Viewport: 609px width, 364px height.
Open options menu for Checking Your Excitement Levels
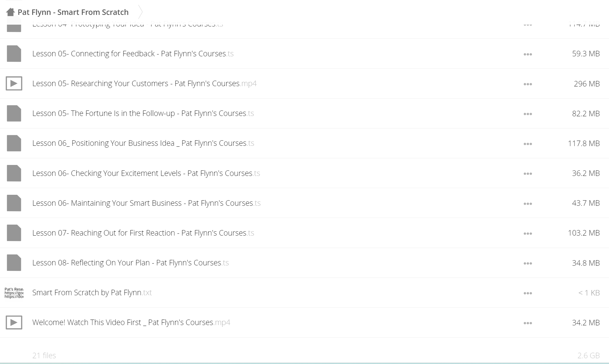click(528, 174)
